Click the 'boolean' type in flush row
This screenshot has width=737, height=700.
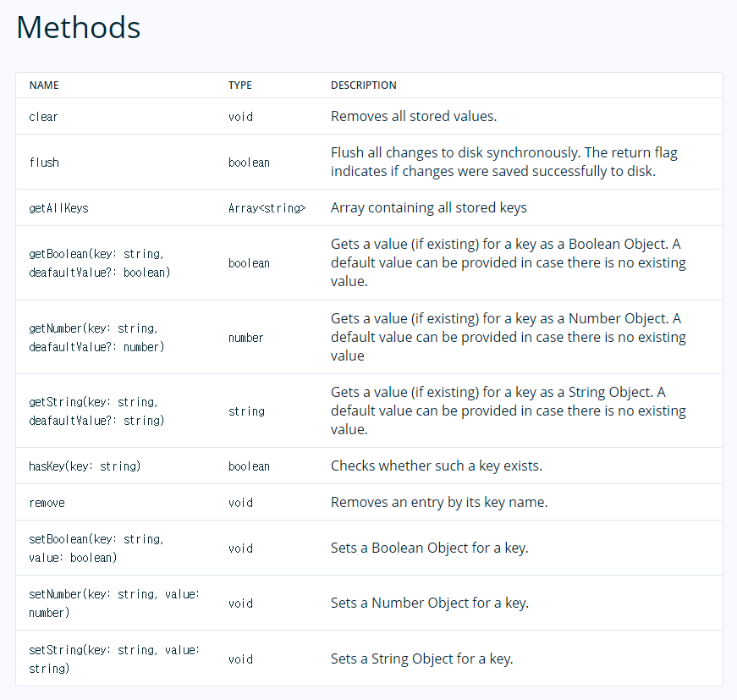point(249,163)
